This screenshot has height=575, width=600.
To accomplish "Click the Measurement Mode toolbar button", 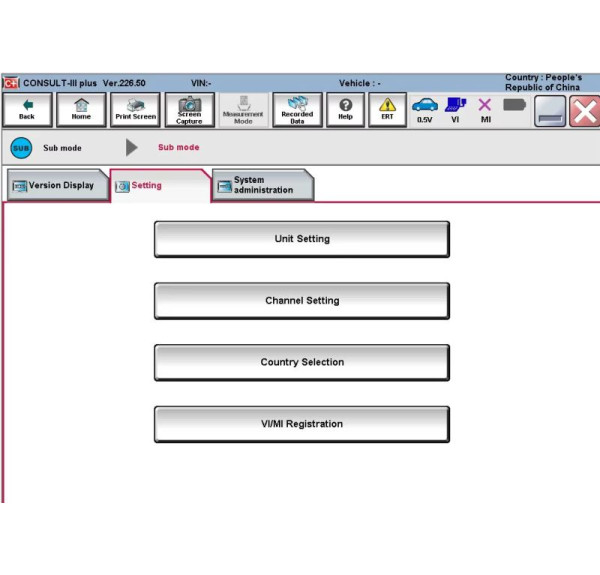I will pyautogui.click(x=243, y=110).
